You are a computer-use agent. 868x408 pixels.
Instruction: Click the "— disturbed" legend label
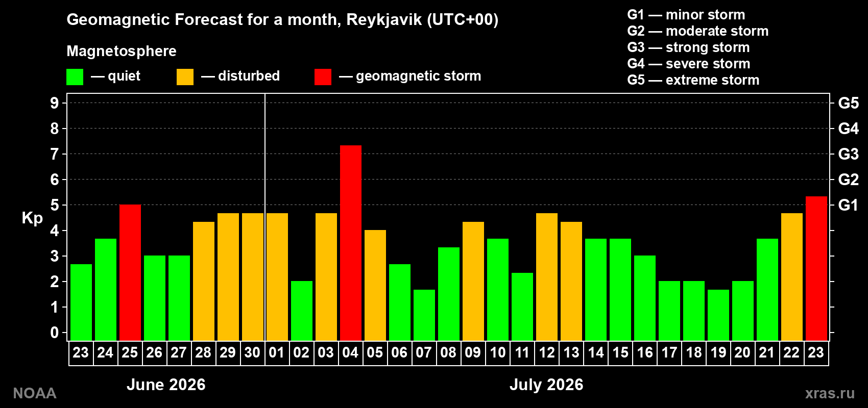click(240, 76)
